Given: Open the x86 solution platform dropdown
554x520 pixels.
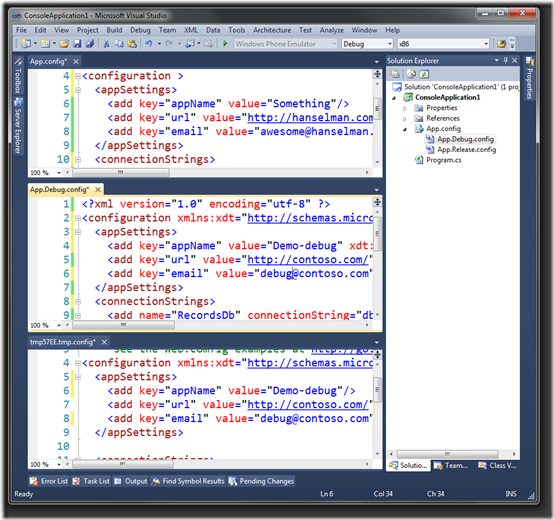Looking at the screenshot, I should coord(486,44).
